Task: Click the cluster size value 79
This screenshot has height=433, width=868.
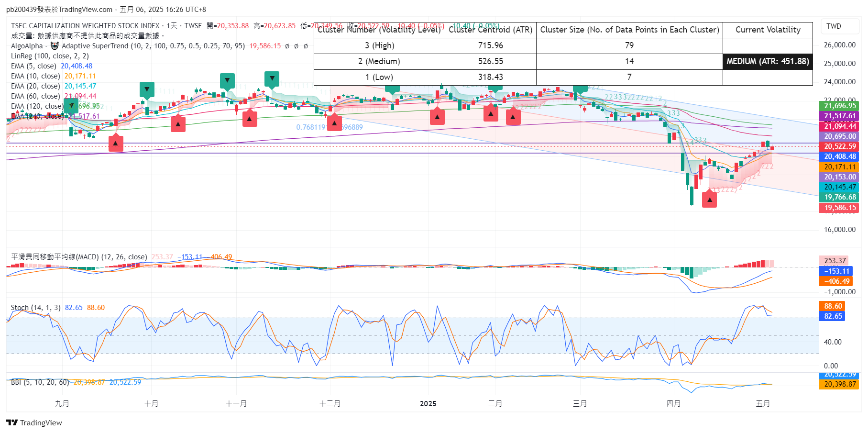Action: pyautogui.click(x=629, y=45)
